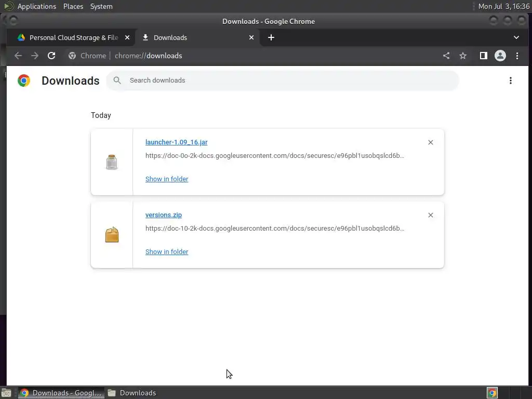Click the launcher jar source URL
Image resolution: width=532 pixels, height=399 pixels.
[x=275, y=156]
